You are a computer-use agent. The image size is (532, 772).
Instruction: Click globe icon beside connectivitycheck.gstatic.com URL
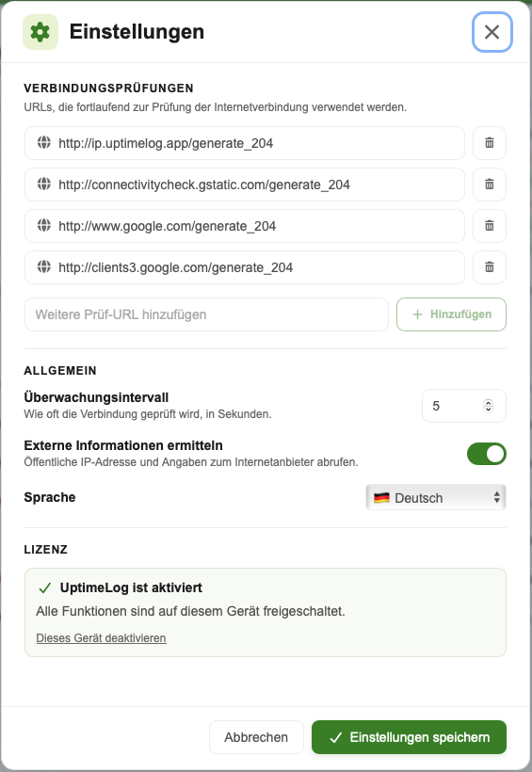(44, 185)
